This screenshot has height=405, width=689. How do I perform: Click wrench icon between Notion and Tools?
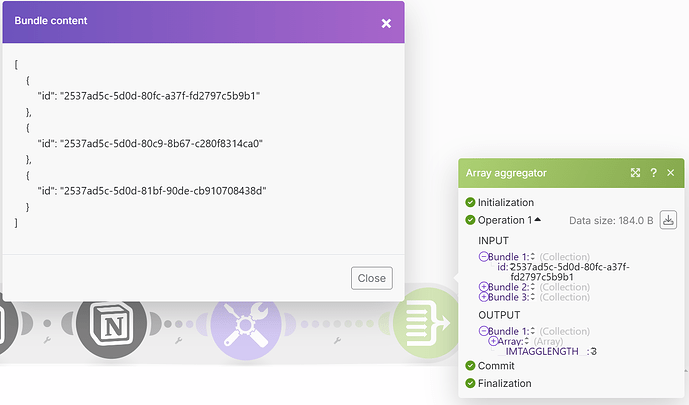tap(178, 340)
